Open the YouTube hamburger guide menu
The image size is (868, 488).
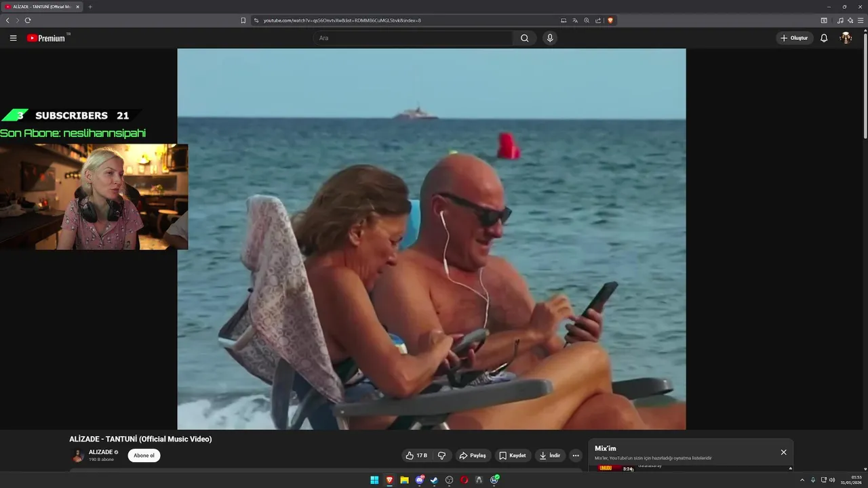click(13, 38)
